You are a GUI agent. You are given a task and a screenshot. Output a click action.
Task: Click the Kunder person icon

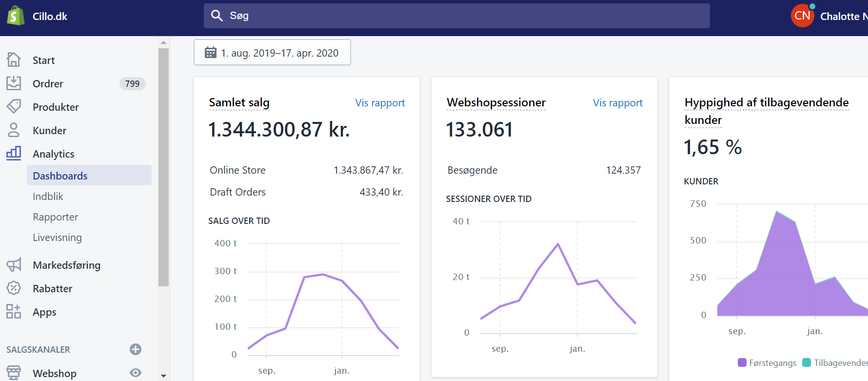pos(14,130)
